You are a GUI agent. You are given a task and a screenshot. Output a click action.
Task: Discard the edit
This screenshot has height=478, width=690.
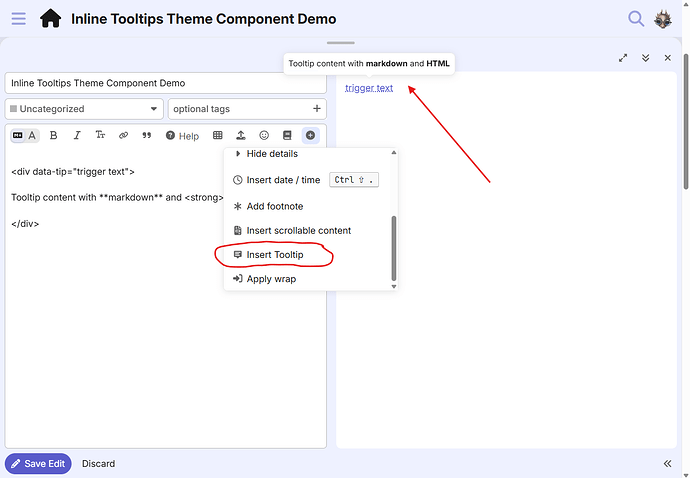(x=99, y=464)
